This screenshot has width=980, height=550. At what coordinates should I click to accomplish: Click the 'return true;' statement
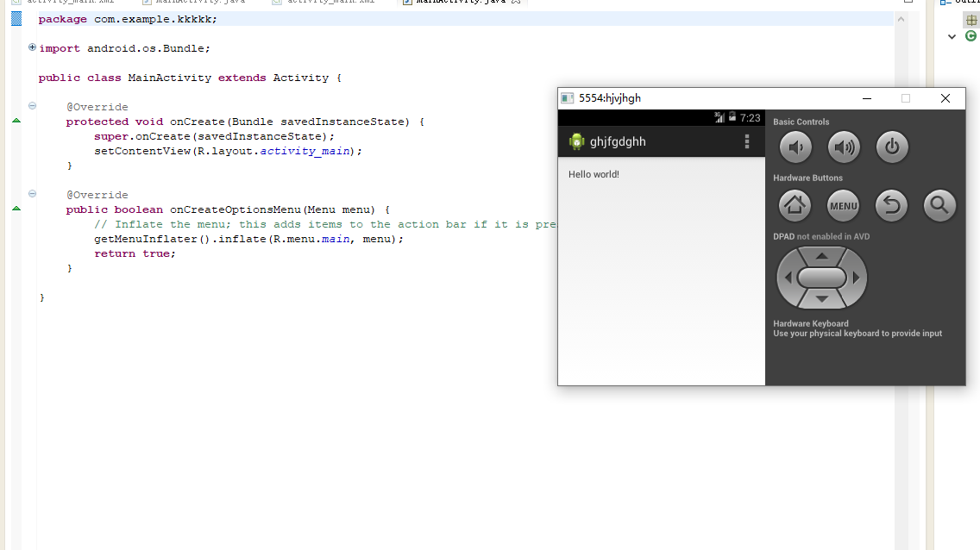(135, 254)
